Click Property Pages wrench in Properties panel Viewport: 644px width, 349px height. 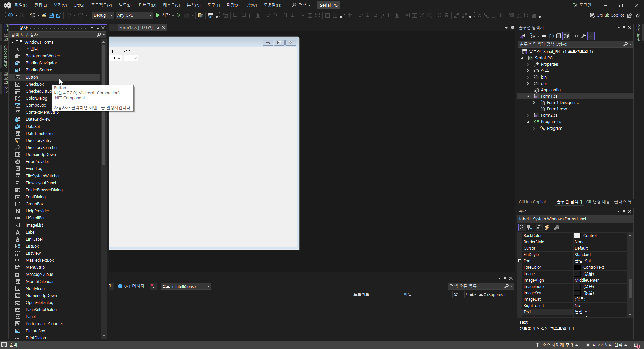[x=557, y=228]
